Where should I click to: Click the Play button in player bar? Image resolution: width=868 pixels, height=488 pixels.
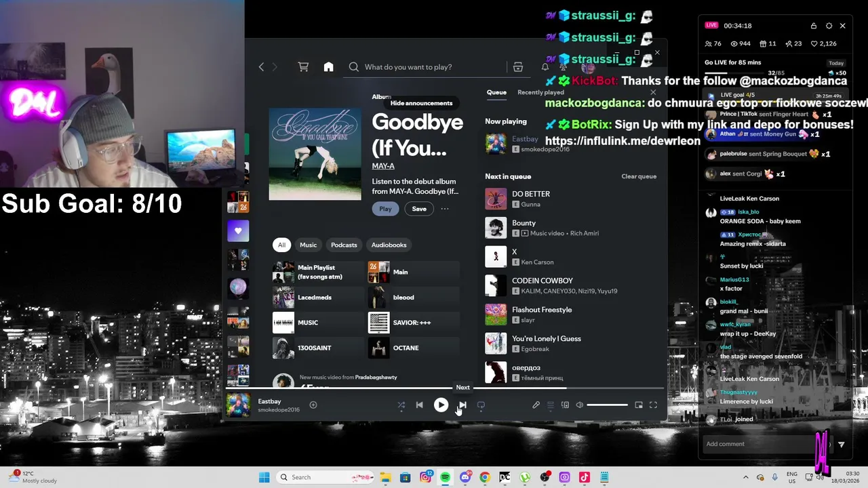441,405
